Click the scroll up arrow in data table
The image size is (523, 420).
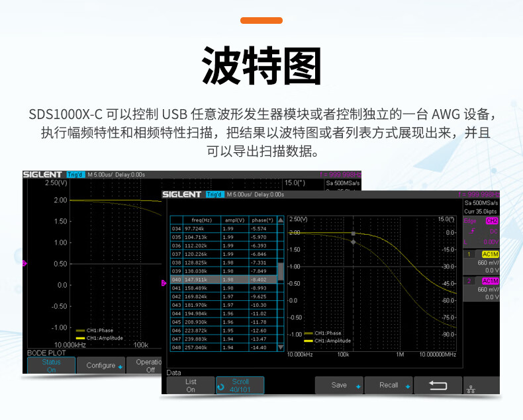(x=281, y=220)
